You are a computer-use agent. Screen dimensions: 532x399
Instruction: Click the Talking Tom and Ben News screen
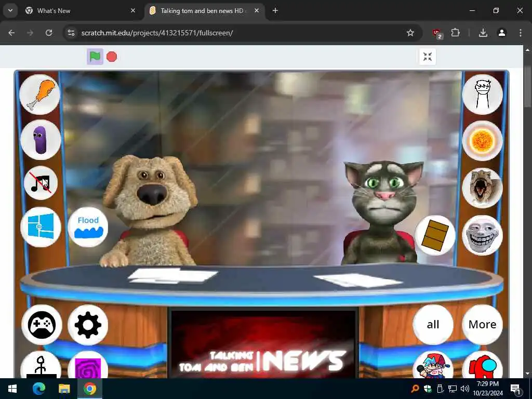click(x=263, y=343)
